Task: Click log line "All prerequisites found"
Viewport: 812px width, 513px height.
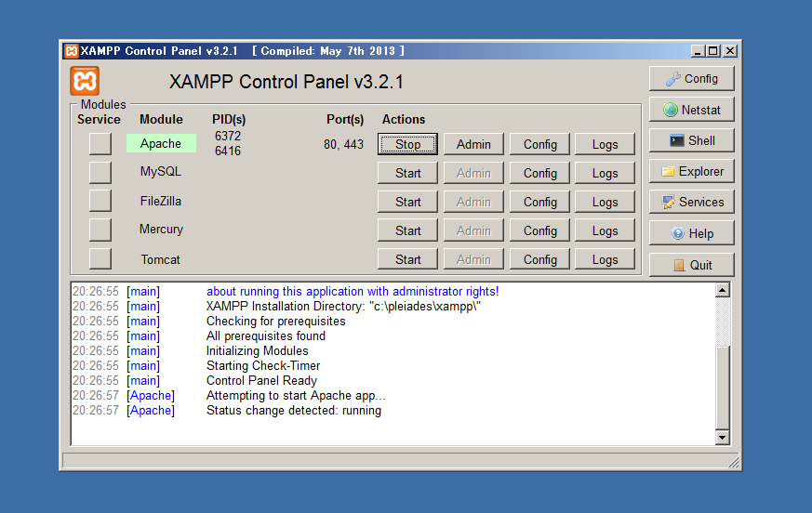Action: (266, 336)
